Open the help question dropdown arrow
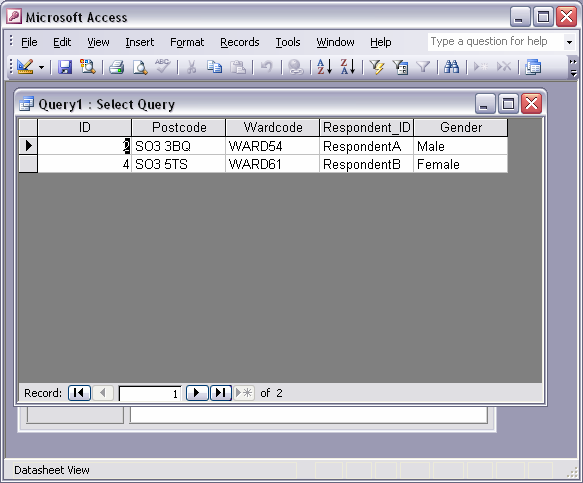Image resolution: width=583 pixels, height=483 pixels. point(569,42)
